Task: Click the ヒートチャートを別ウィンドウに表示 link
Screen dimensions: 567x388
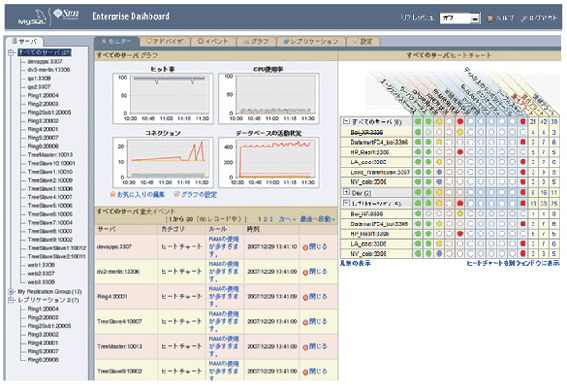Action: point(513,263)
